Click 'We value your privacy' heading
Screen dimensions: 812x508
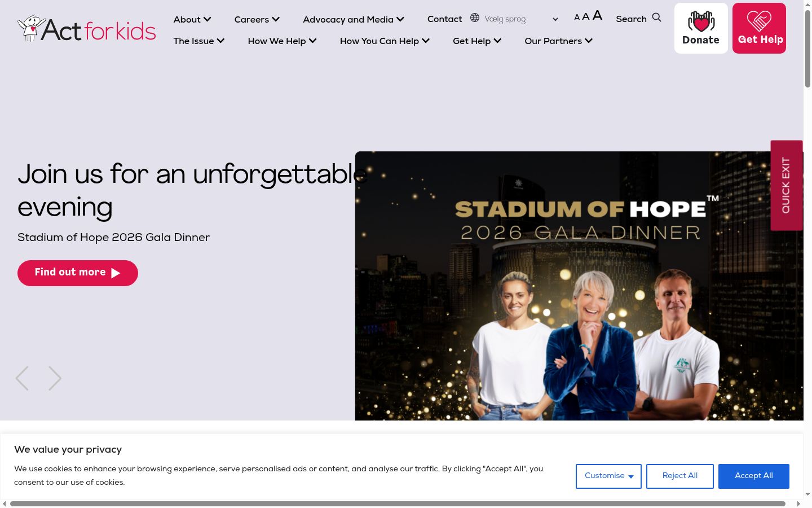(68, 450)
